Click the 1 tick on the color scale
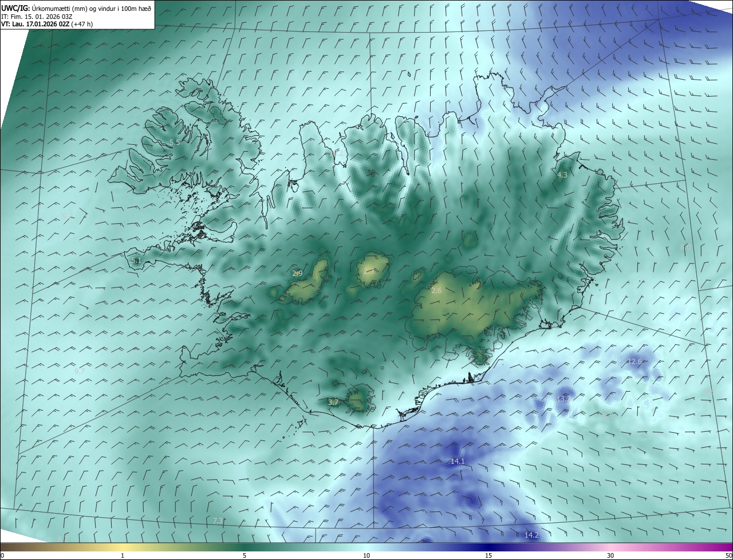This screenshot has height=560, width=733. point(123,555)
